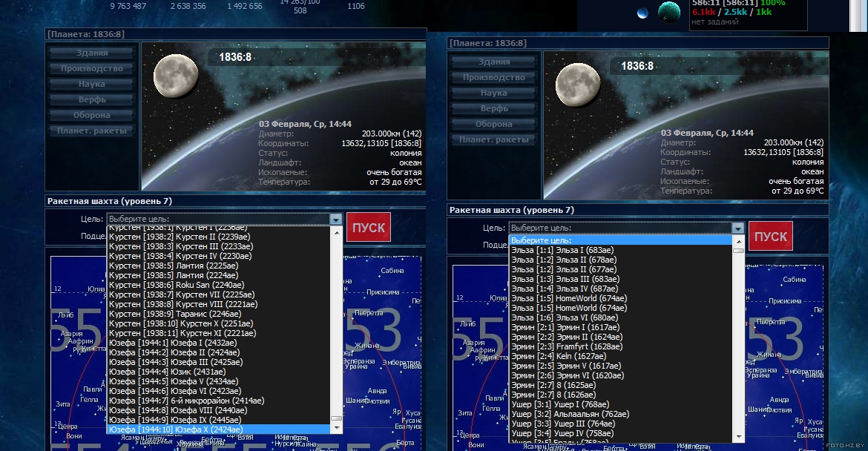The width and height of the screenshot is (868, 451).
Task: Click the red ПУСК button in left panel
Action: click(369, 228)
